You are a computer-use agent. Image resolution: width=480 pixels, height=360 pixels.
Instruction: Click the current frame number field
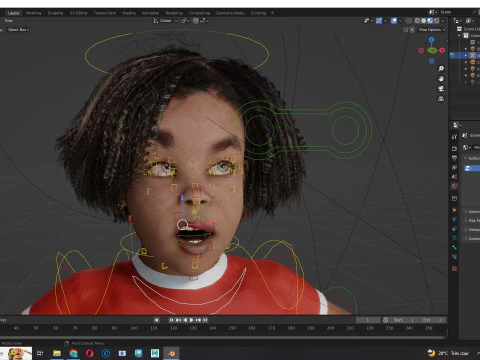(x=368, y=320)
